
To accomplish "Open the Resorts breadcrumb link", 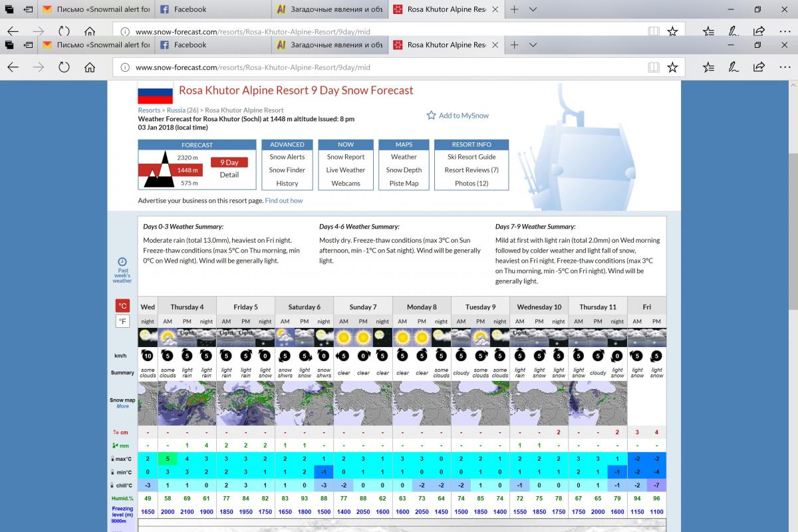I will pyautogui.click(x=149, y=110).
